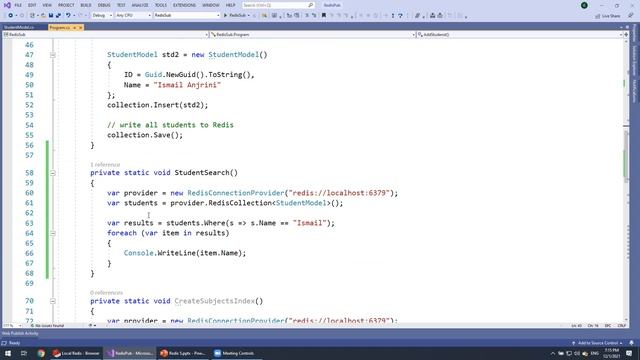This screenshot has height=360, width=640.
Task: Switch to the PowerPoint Redis taskbar window
Action: [x=183, y=353]
